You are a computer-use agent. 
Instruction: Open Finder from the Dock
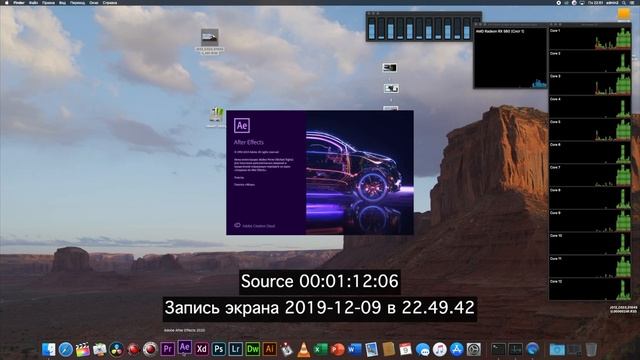[49, 349]
